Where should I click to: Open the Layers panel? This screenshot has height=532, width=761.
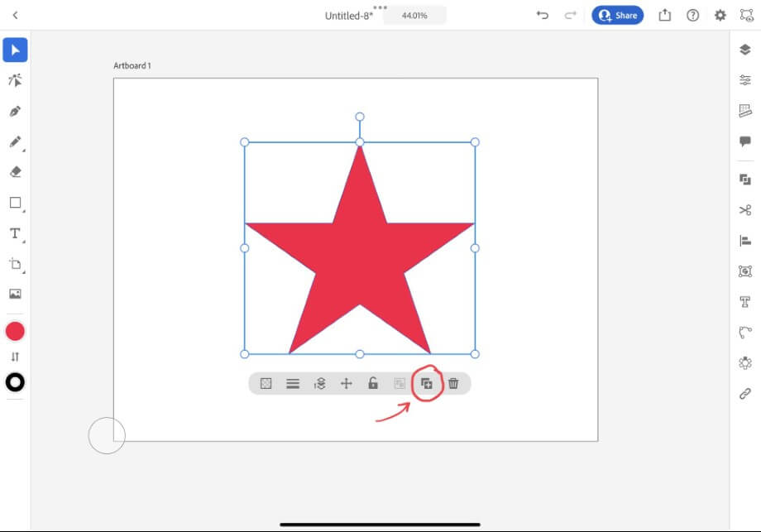(x=745, y=50)
